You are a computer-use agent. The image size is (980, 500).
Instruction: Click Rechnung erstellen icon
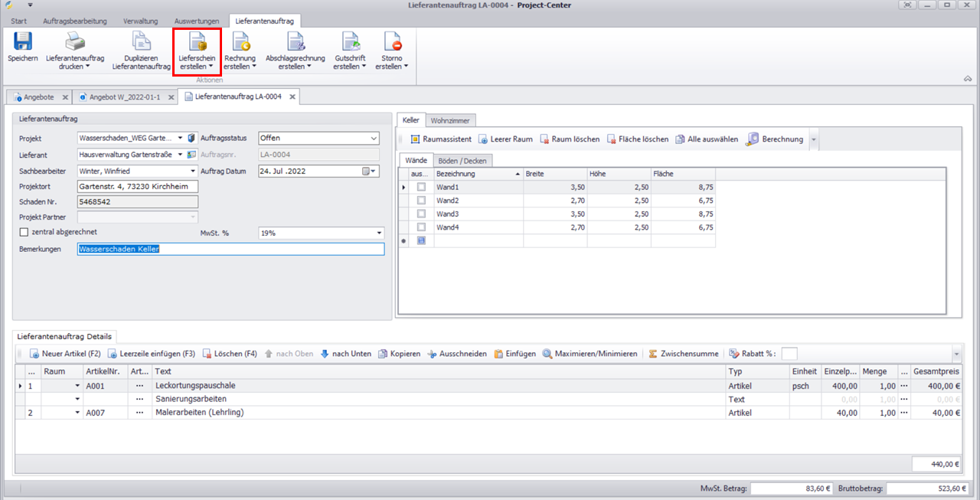pyautogui.click(x=240, y=42)
